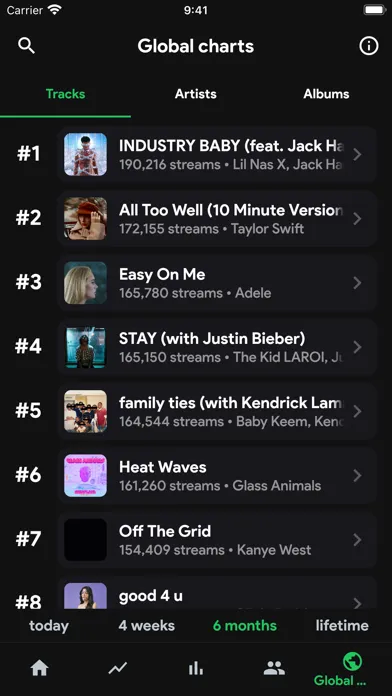The height and width of the screenshot is (696, 392).
Task: Open STAY (with Justin Bieber) track entry
Action: [217, 347]
